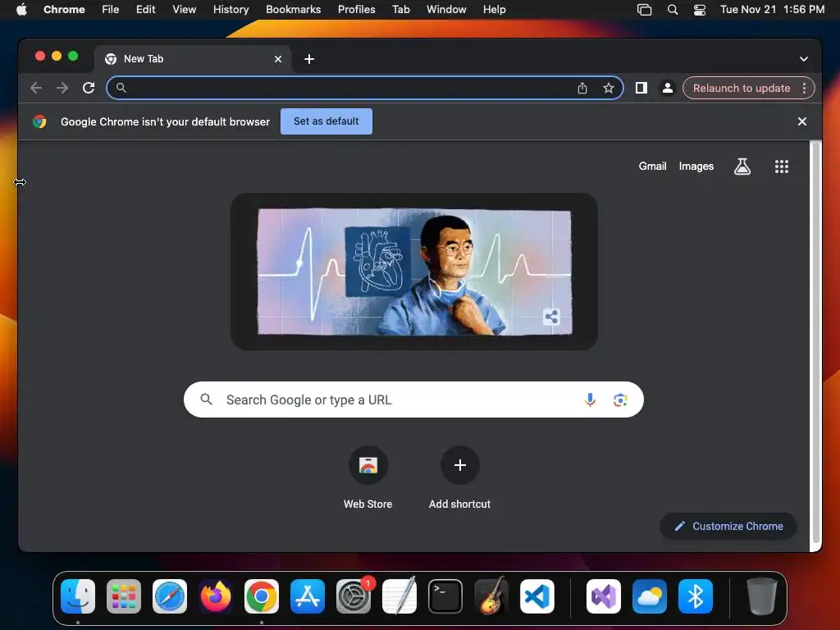Open App Store from the Dock

coord(308,596)
